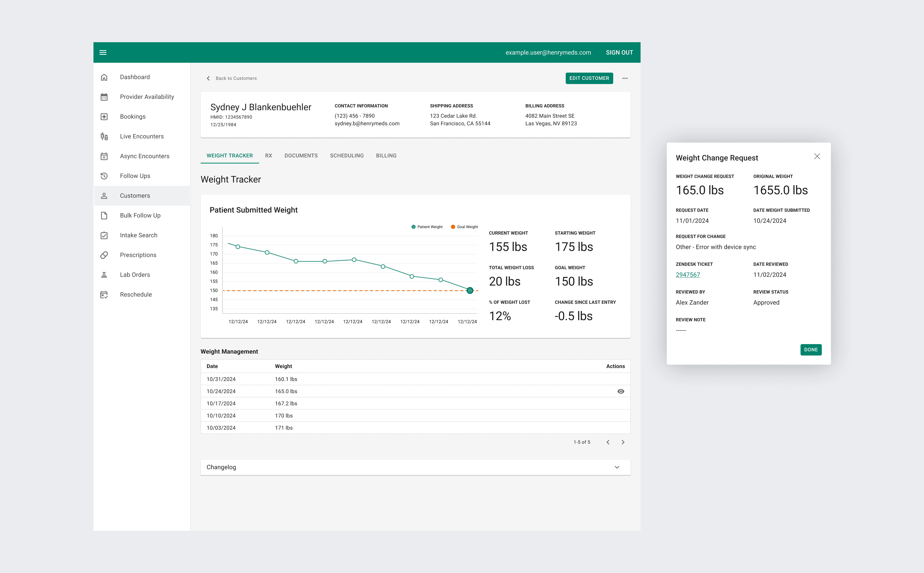The height and width of the screenshot is (573, 924).
Task: Click the Lab Orders flask icon
Action: tap(104, 275)
